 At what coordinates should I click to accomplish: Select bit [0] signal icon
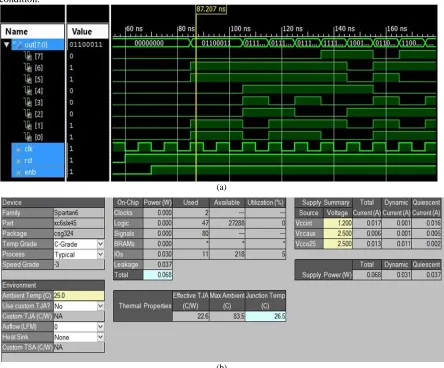(x=28, y=137)
